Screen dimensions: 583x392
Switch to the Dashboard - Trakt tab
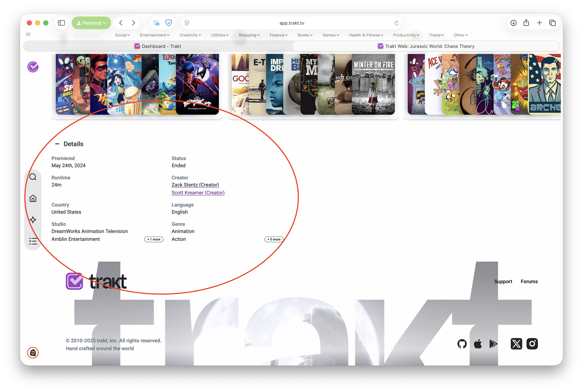158,46
